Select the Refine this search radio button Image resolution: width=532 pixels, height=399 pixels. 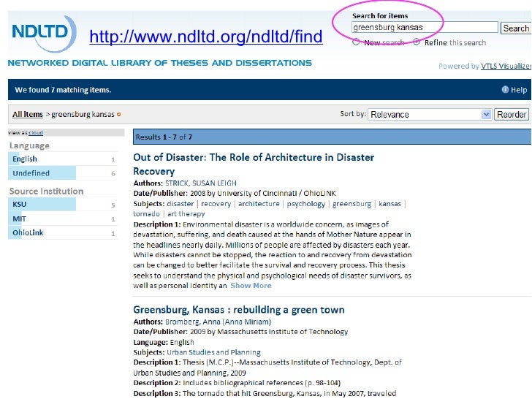tap(417, 42)
